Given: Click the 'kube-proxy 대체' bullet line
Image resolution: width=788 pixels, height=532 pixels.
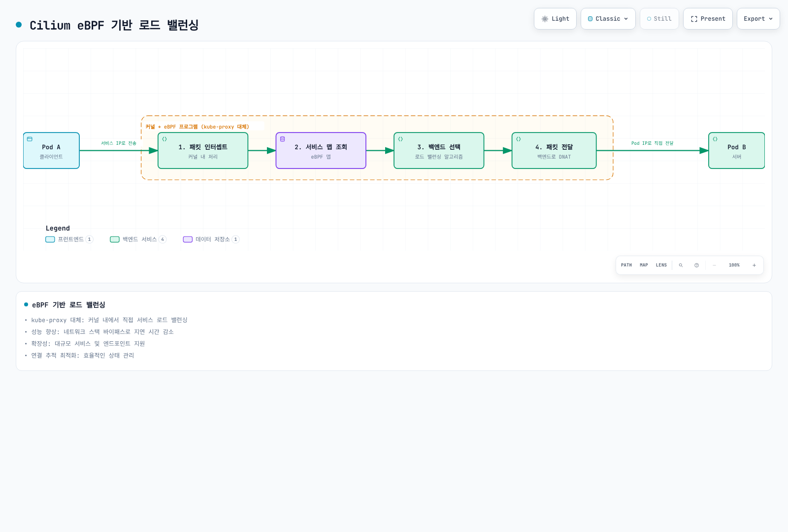Looking at the screenshot, I should [109, 320].
